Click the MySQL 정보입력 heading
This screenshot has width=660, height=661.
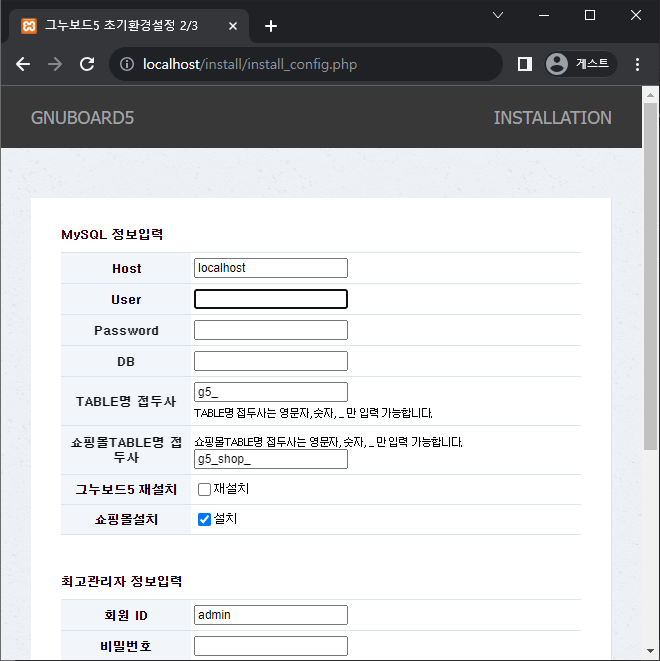point(112,234)
